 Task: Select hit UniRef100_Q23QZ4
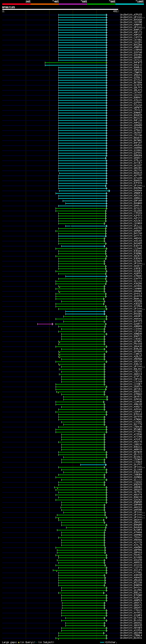pyautogui.click(x=131, y=261)
